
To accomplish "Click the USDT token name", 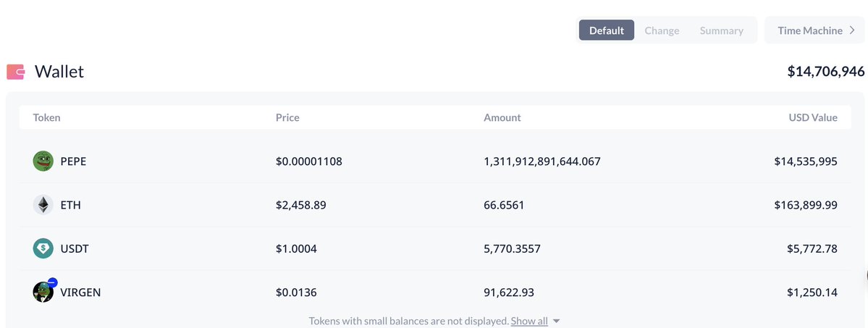I will coord(74,249).
